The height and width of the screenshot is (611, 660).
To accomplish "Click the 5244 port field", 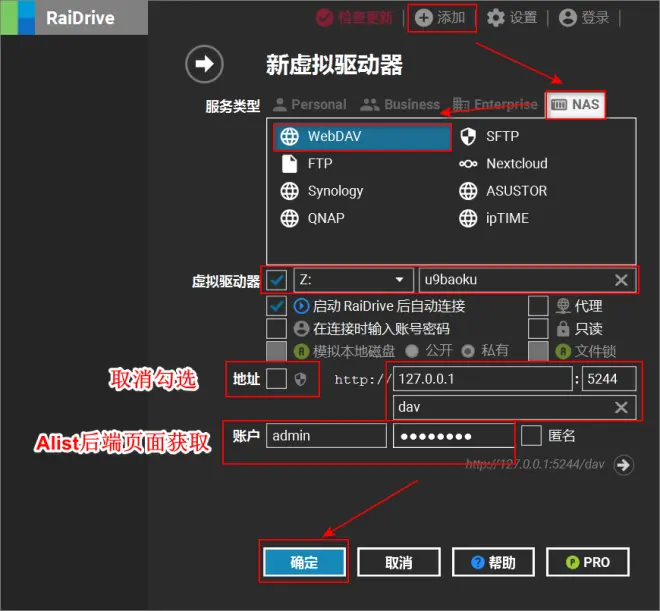I will tap(609, 379).
